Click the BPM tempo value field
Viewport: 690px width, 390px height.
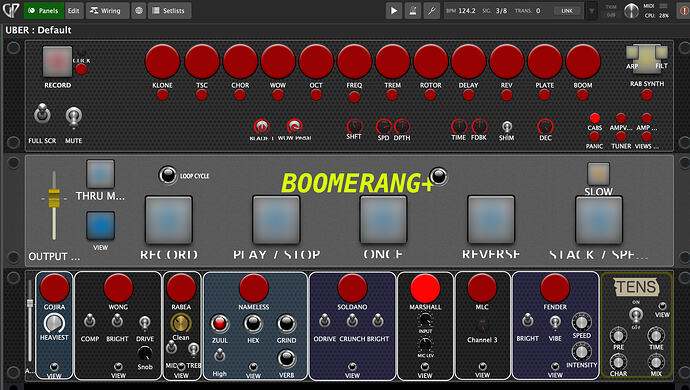tap(466, 11)
